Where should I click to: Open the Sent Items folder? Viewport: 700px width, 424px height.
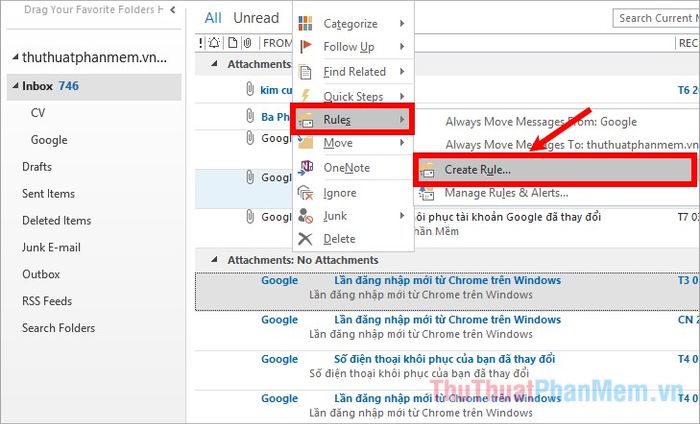pos(48,193)
